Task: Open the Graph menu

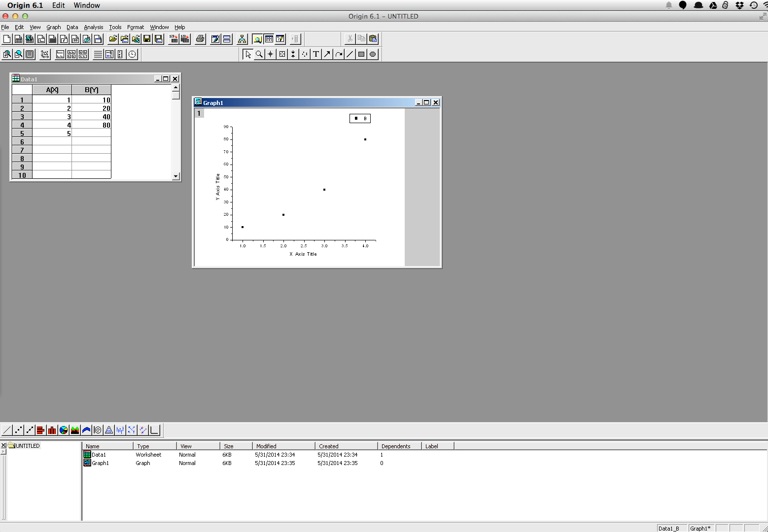Action: click(53, 27)
